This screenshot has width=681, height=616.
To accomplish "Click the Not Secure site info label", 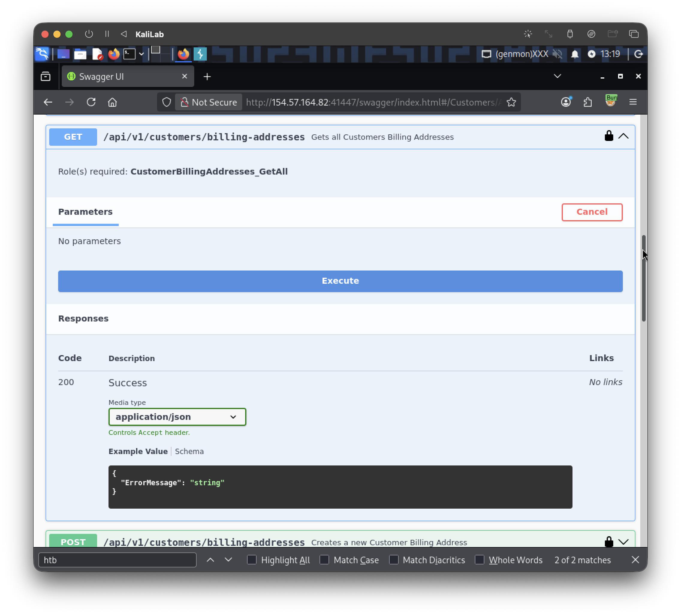I will point(208,102).
